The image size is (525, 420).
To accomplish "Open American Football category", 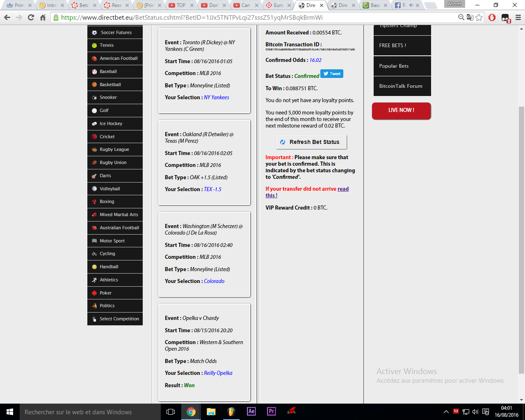I will (x=115, y=58).
